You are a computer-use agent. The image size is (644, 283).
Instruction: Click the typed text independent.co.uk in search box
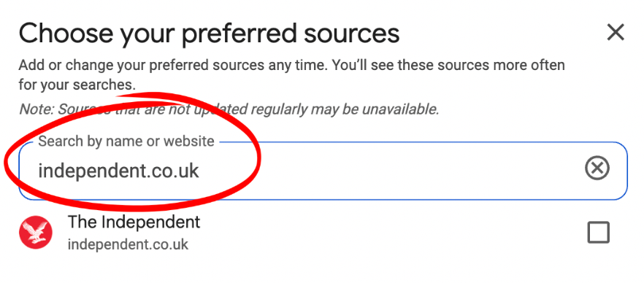click(119, 171)
